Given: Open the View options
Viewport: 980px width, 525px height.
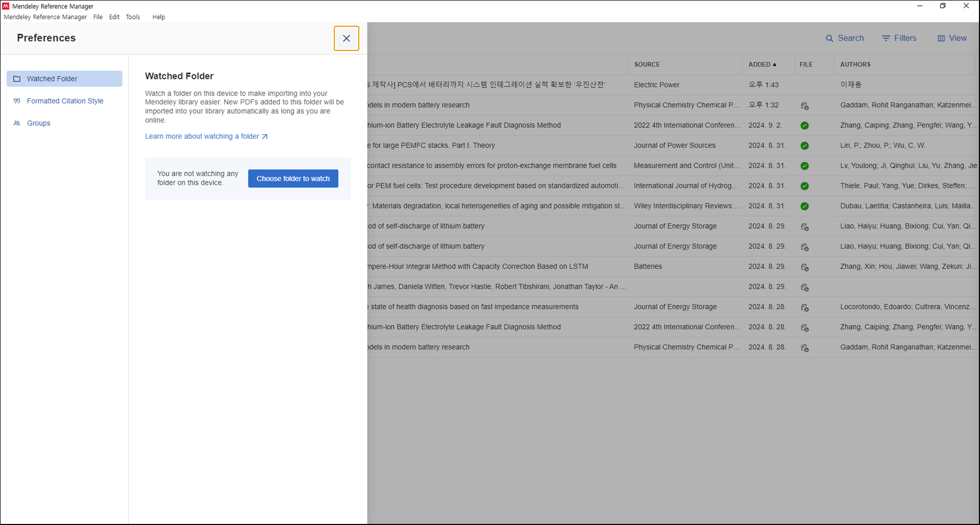Looking at the screenshot, I should 952,38.
